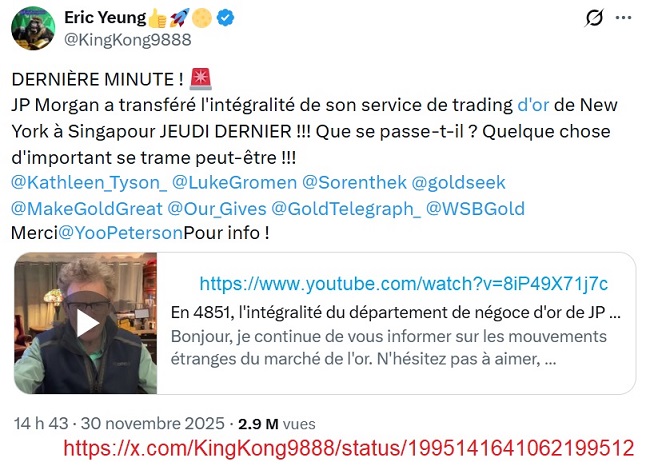650x466 pixels.
Task: Open the @YooPeterson mention
Action: click(x=120, y=233)
